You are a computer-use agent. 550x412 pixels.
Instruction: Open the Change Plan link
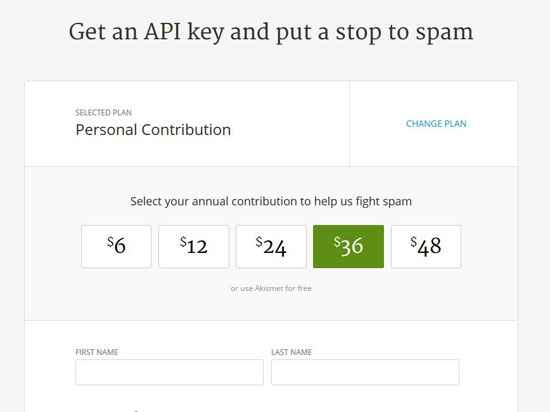point(436,123)
